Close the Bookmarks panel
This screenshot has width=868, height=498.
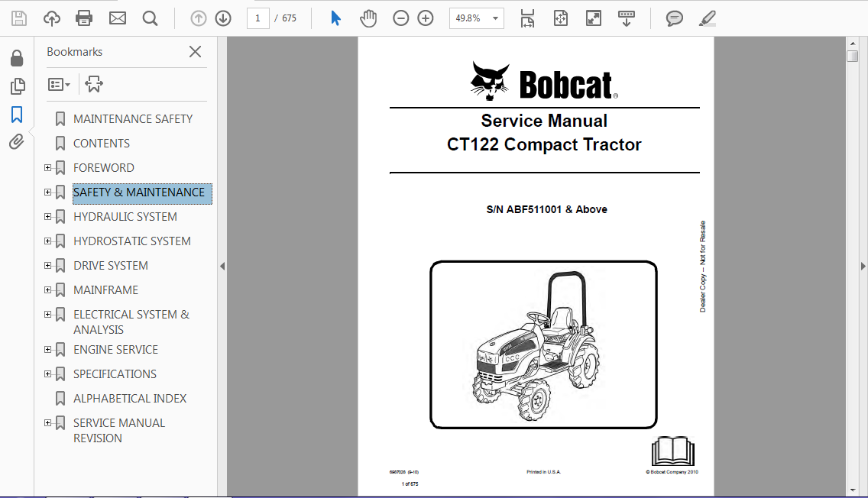pos(195,51)
